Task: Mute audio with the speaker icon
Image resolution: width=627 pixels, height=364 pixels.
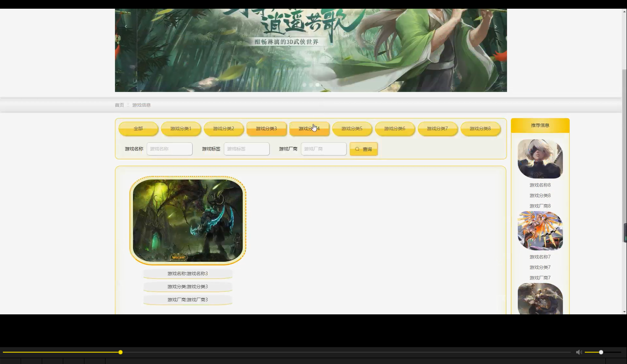Action: pyautogui.click(x=579, y=352)
